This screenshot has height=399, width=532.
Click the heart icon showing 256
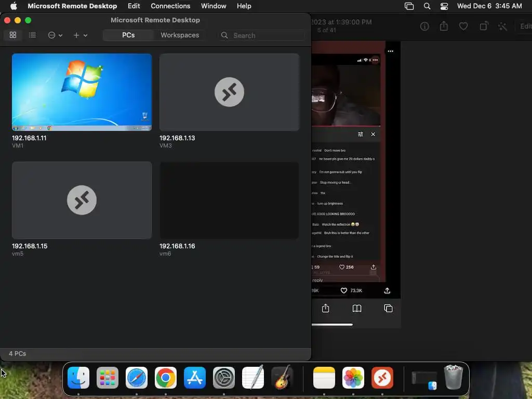(x=342, y=267)
